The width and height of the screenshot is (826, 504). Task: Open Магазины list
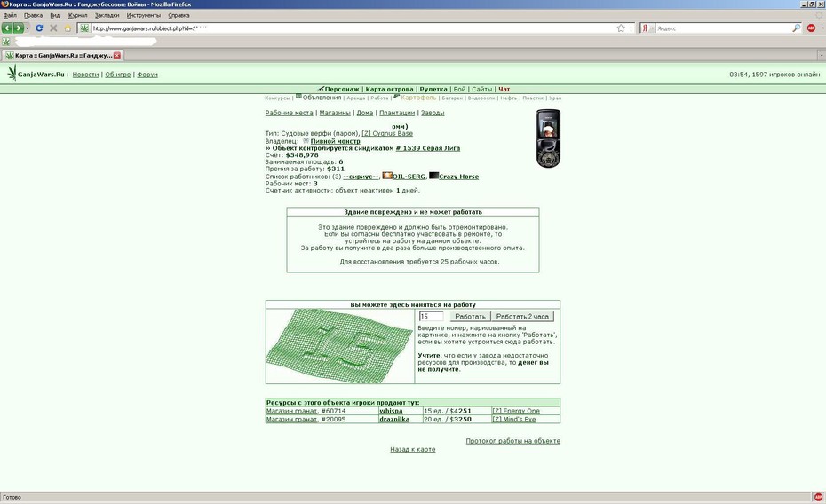coord(335,113)
